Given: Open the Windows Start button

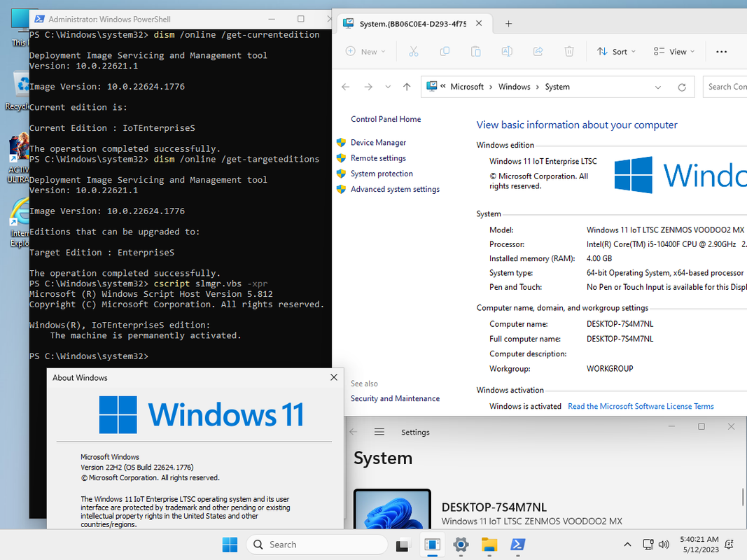Looking at the screenshot, I should [230, 545].
